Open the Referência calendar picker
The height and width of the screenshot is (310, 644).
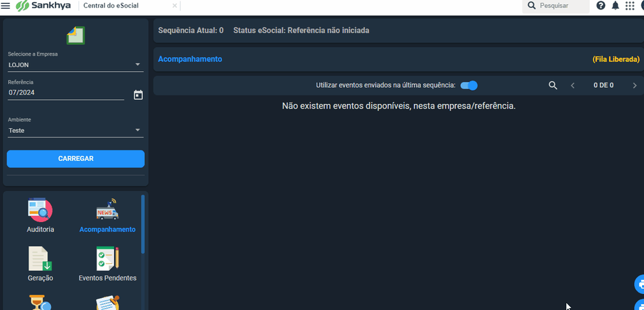(138, 95)
